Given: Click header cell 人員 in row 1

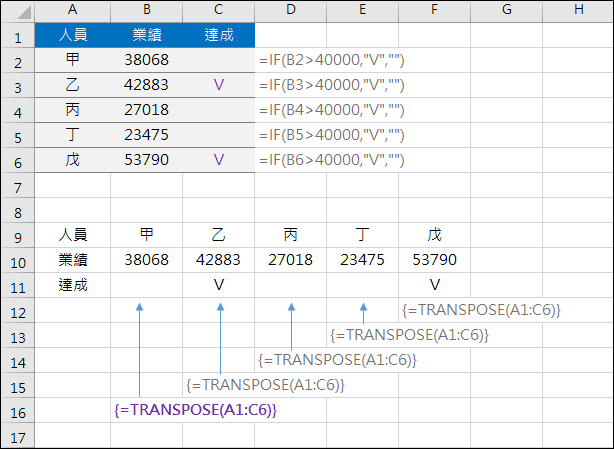Looking at the screenshot, I should [73, 35].
